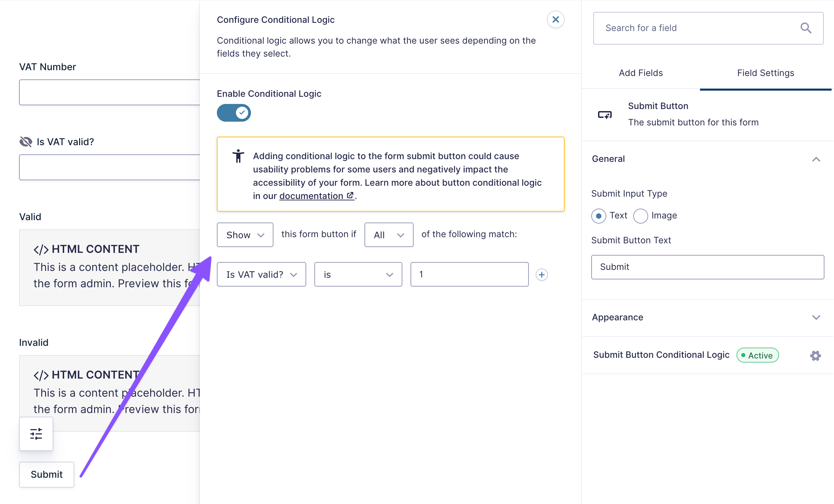The image size is (834, 504).
Task: Select the Image submit input type
Action: point(640,216)
